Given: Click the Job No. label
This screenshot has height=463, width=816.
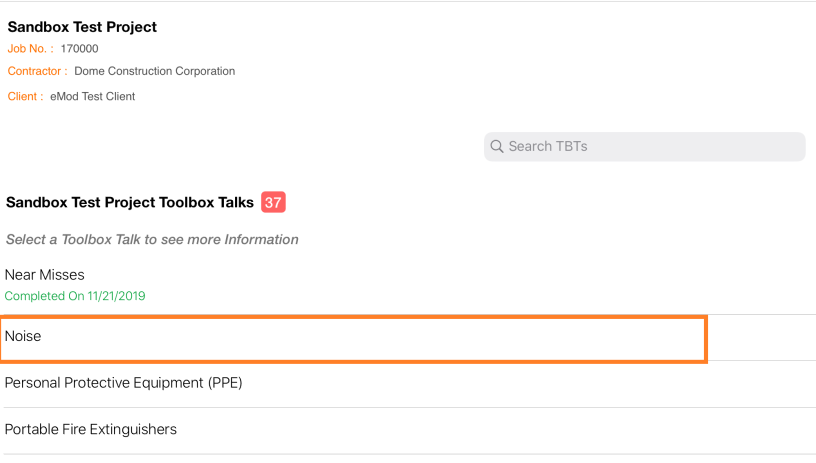Looking at the screenshot, I should click(31, 49).
